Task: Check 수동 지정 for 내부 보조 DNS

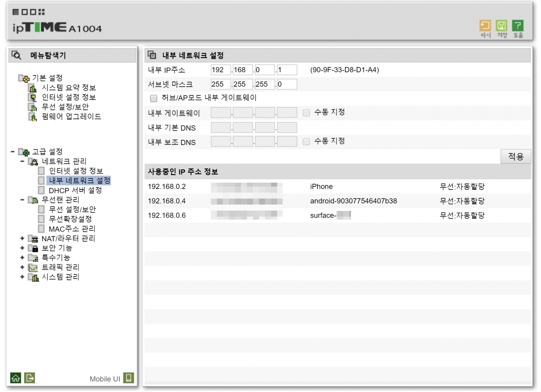Action: coord(306,142)
